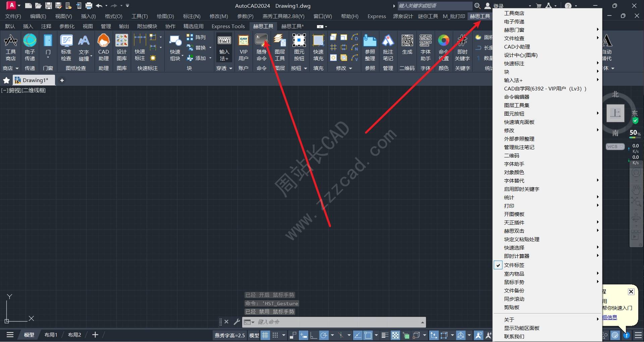The width and height of the screenshot is (644, 342).
Task: Switch to the Express Tools ribbon tab
Action: [x=228, y=26]
